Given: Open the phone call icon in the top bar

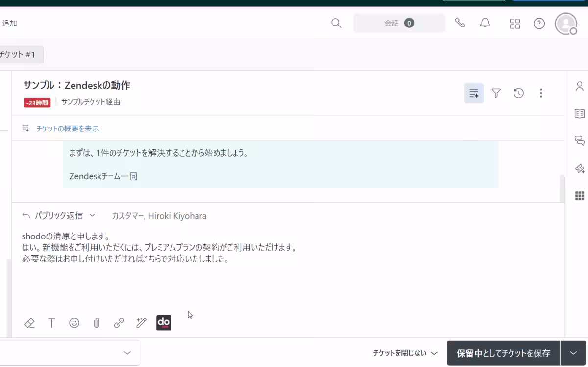Looking at the screenshot, I should click(x=460, y=23).
